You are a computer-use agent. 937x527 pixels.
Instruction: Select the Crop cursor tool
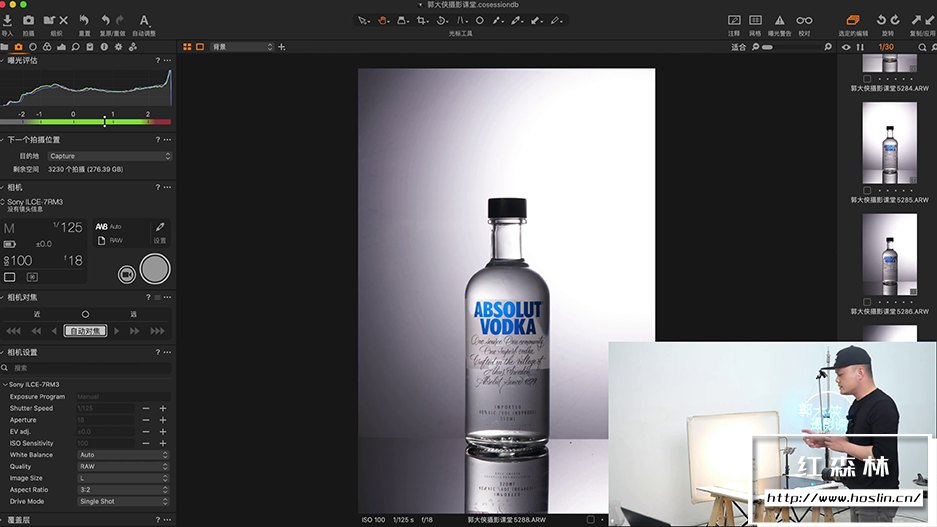422,20
